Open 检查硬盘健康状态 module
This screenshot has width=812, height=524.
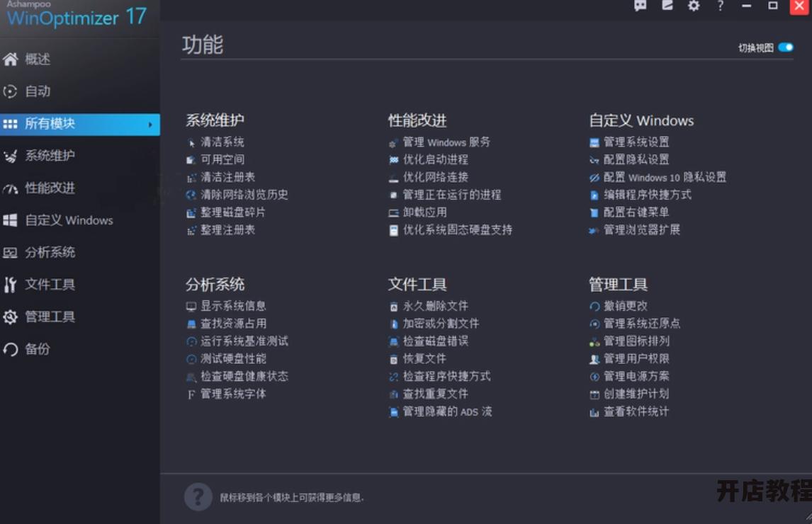(x=244, y=377)
